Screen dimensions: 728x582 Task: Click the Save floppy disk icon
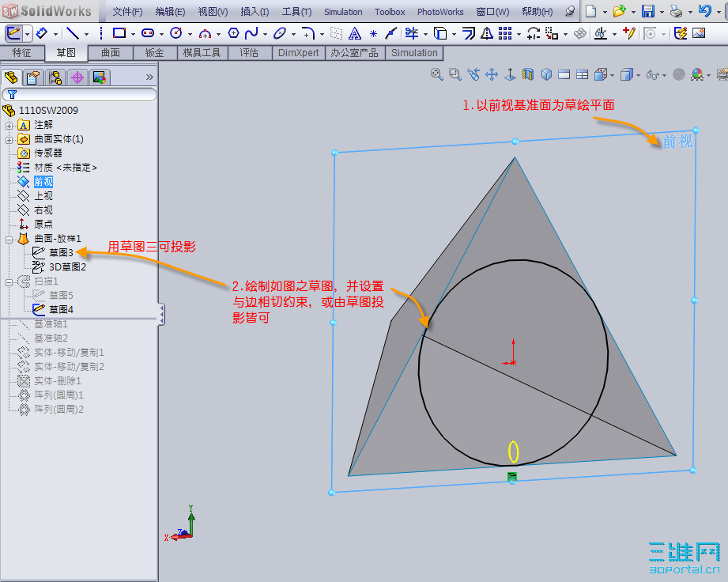click(x=647, y=11)
